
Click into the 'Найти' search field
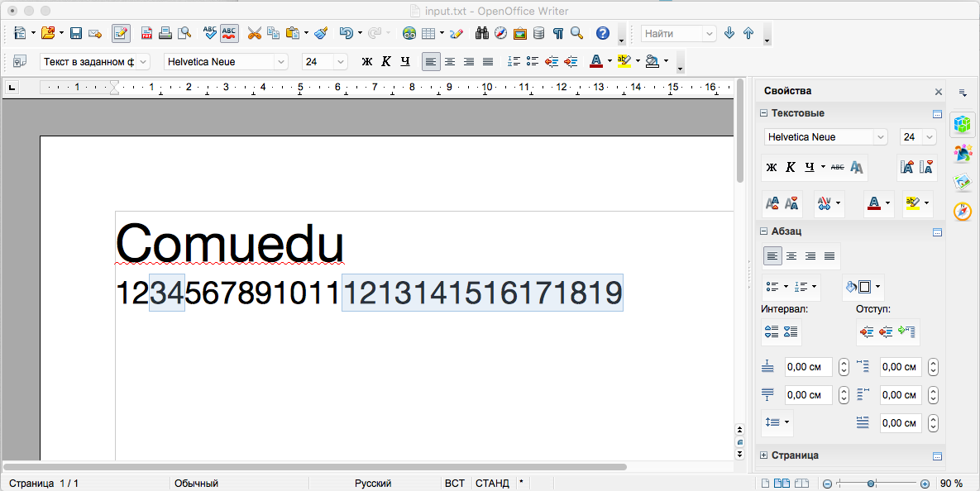(x=672, y=34)
